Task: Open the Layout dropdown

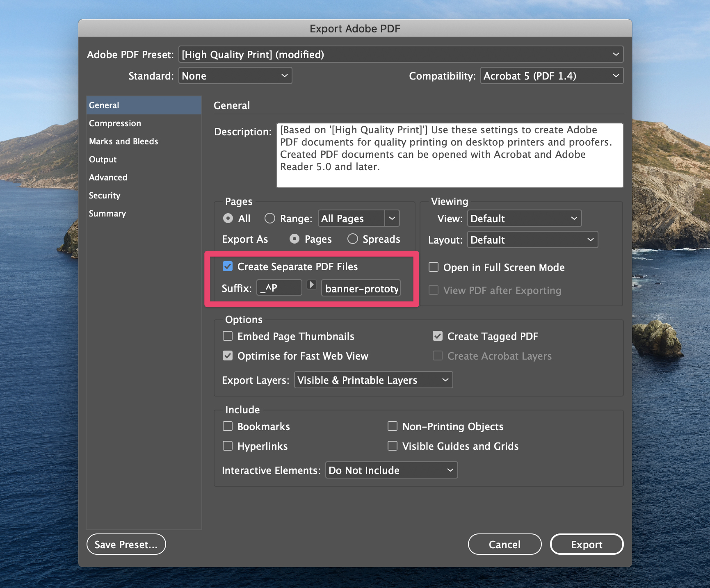Action: 532,239
